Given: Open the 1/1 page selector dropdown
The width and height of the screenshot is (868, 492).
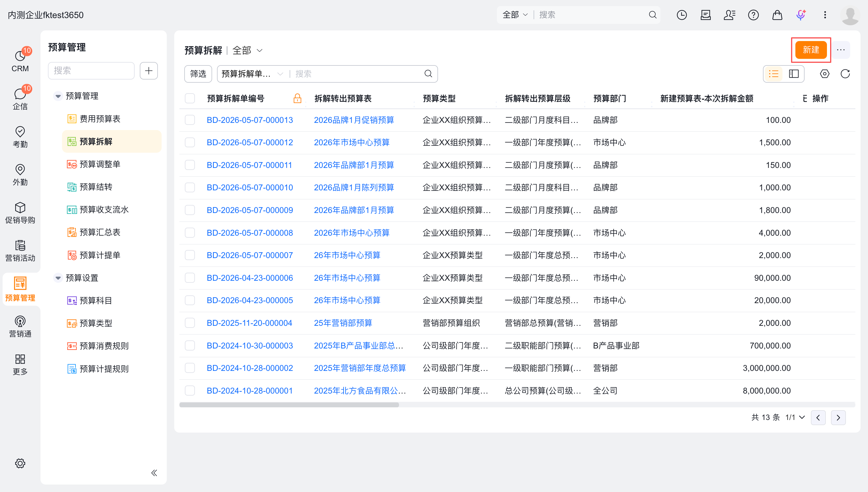Looking at the screenshot, I should 795,417.
